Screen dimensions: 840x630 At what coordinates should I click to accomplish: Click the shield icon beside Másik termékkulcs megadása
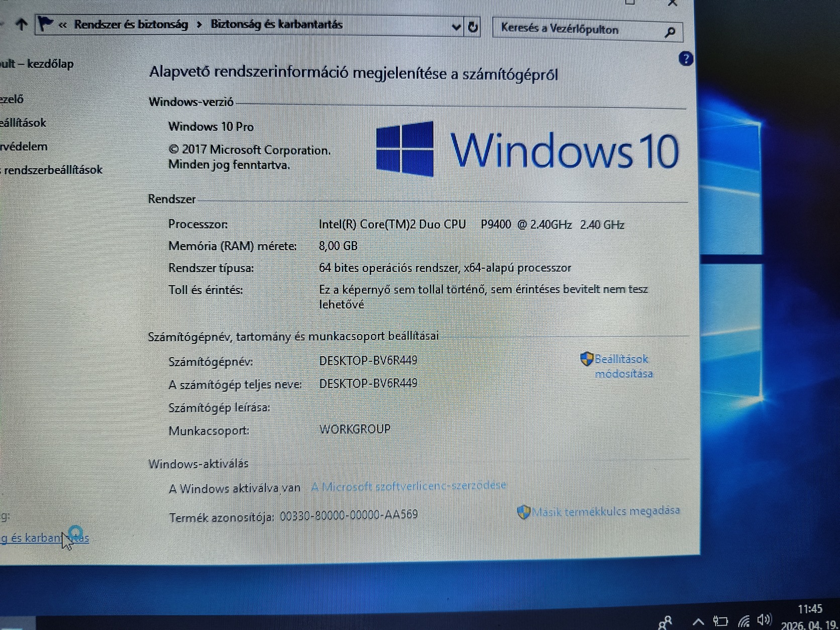tap(523, 512)
